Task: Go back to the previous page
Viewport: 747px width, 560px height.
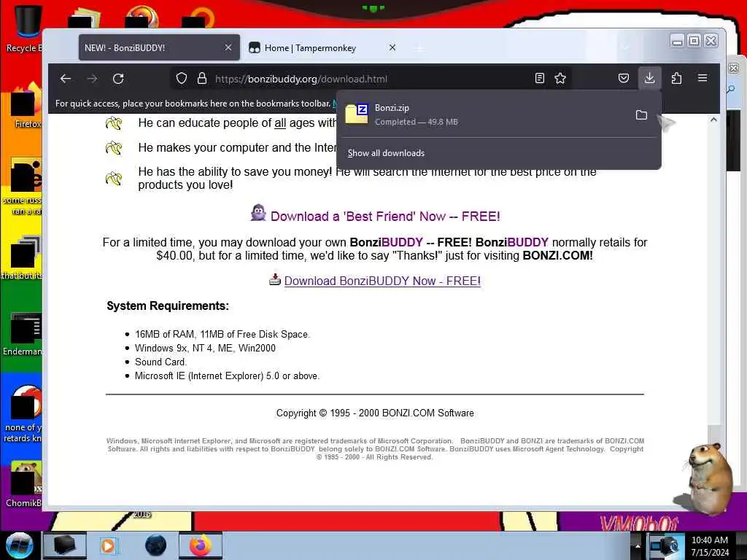Action: point(66,79)
